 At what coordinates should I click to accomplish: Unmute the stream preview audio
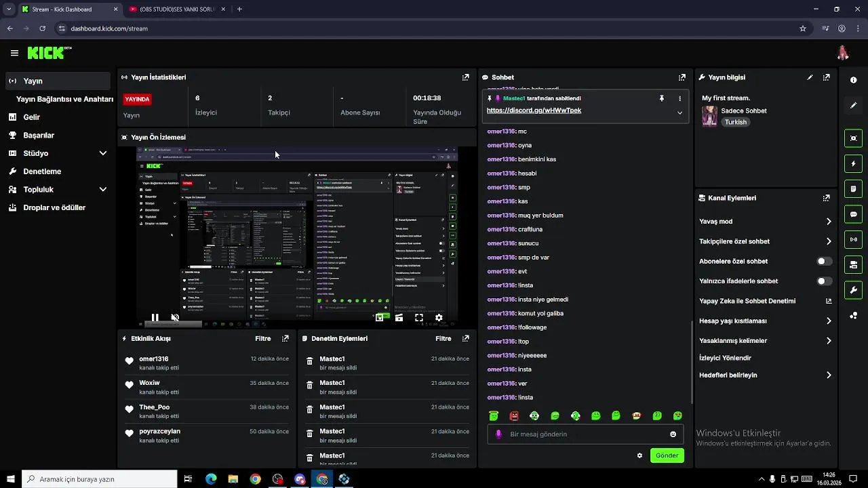175,317
